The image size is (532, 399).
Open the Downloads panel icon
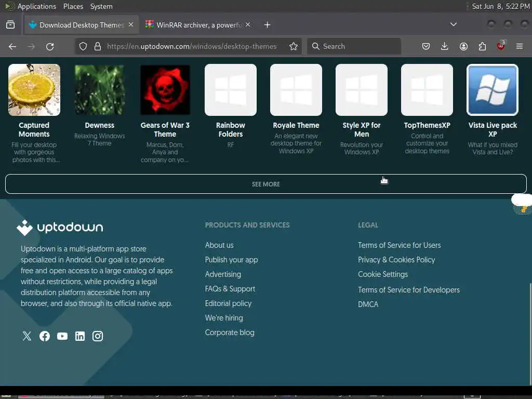445,46
